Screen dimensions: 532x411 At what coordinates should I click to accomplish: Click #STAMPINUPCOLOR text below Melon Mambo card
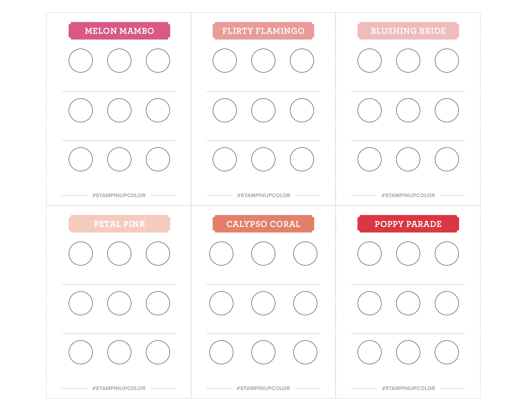[x=119, y=195]
